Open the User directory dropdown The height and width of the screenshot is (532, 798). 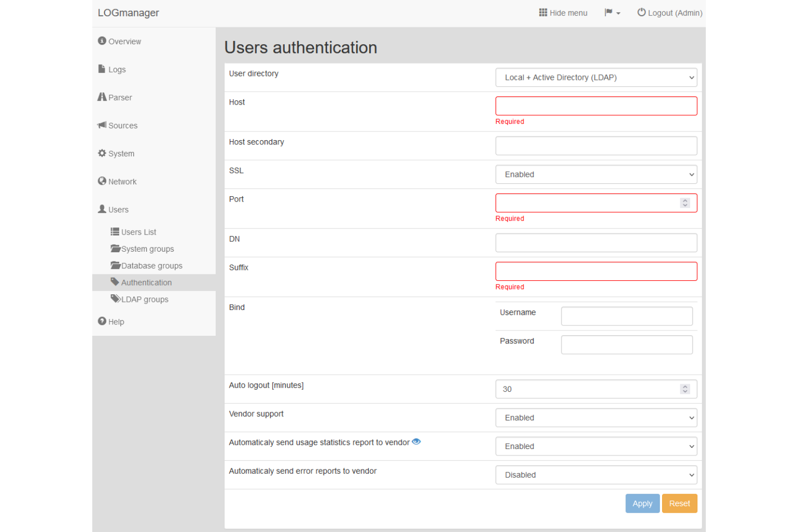click(x=596, y=77)
